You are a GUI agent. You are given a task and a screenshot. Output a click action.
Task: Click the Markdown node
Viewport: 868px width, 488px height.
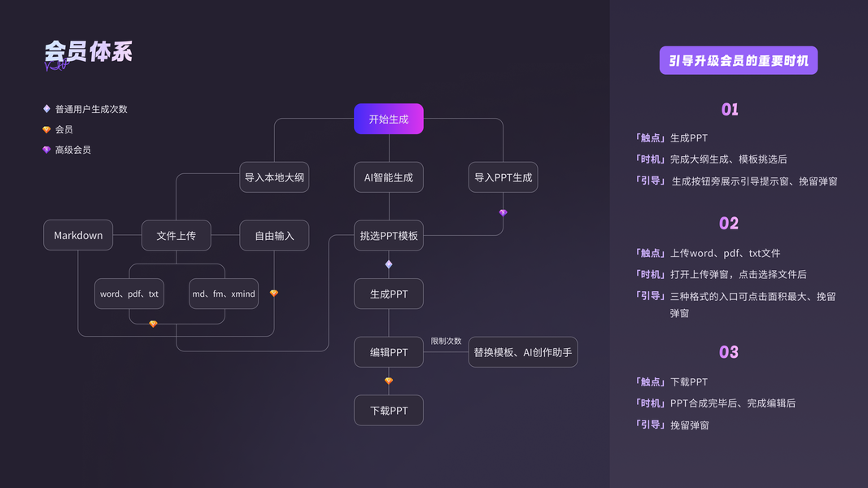[x=78, y=235]
